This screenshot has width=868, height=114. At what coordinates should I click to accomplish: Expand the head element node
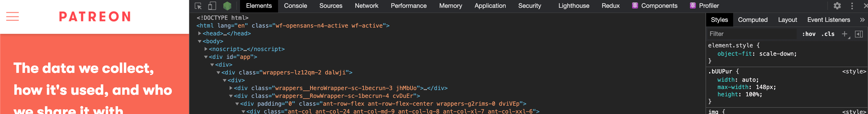pos(200,33)
